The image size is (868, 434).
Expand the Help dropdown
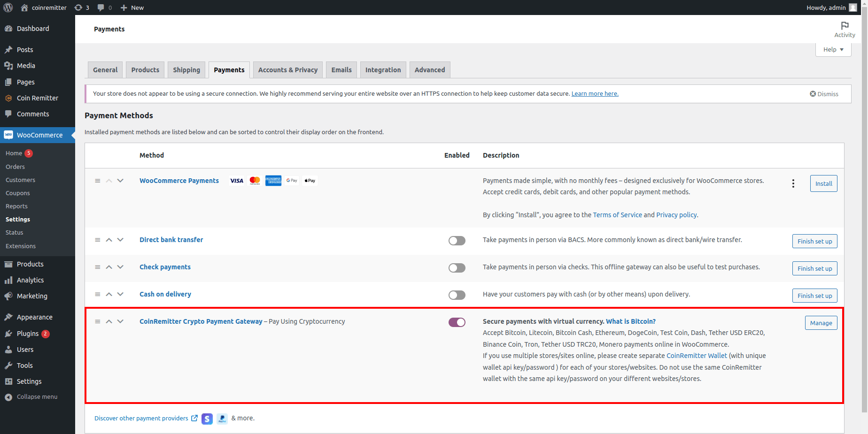pos(833,50)
